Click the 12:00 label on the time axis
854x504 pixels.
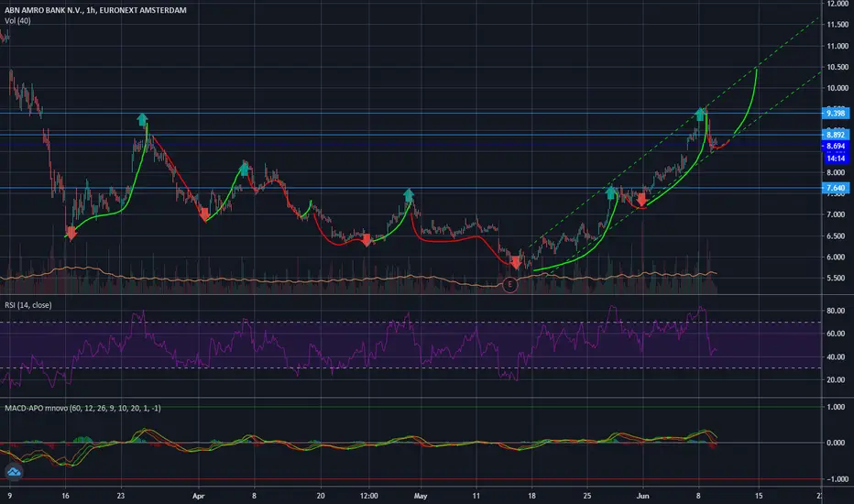pyautogui.click(x=368, y=496)
